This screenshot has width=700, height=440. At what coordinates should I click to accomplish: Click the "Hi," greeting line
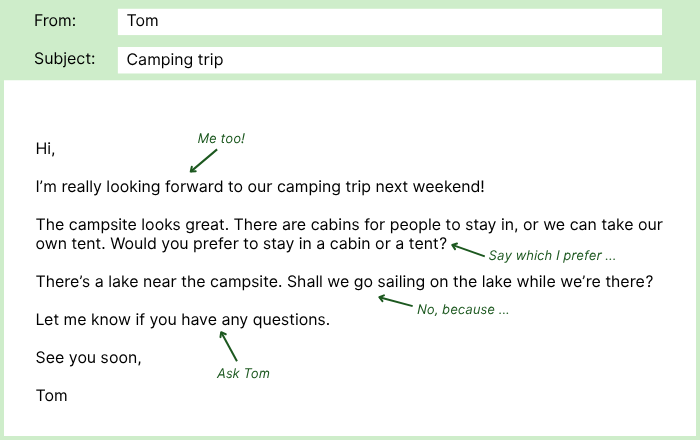(x=45, y=149)
